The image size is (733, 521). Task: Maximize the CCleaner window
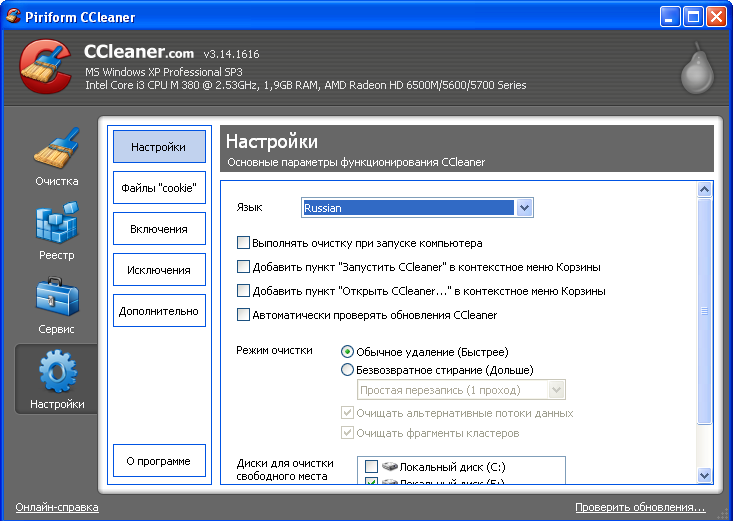[693, 17]
